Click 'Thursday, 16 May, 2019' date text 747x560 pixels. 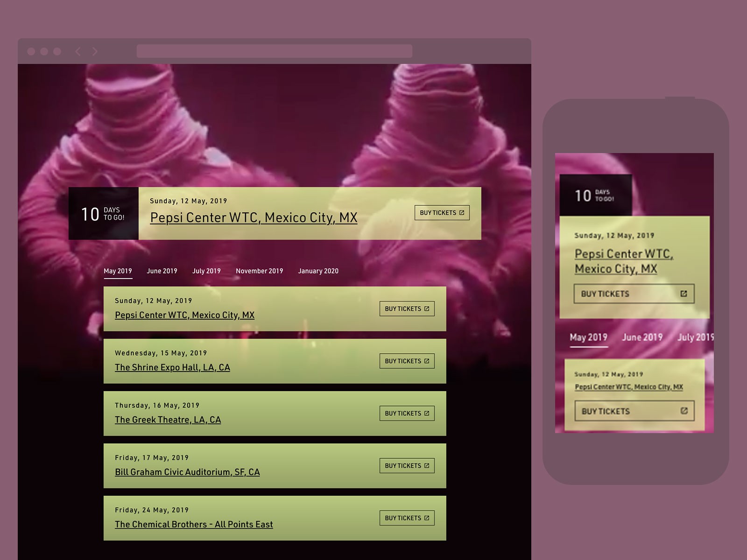coord(157,406)
